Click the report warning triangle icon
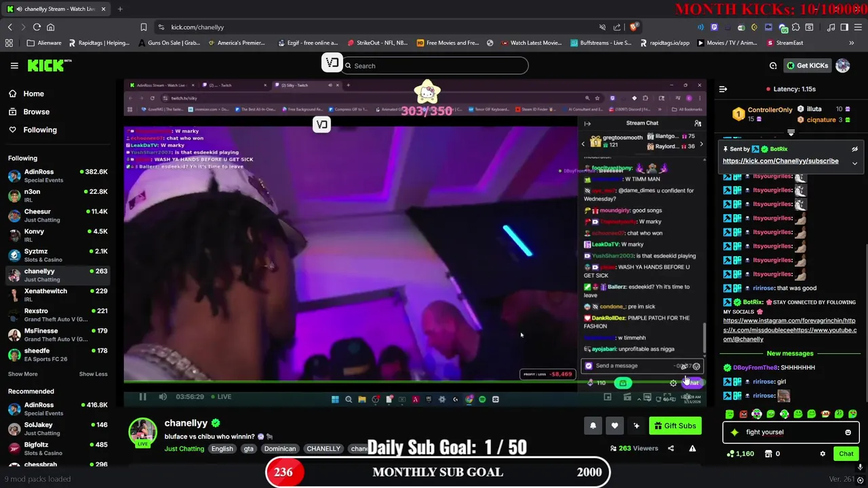Image resolution: width=868 pixels, height=488 pixels. tap(692, 448)
